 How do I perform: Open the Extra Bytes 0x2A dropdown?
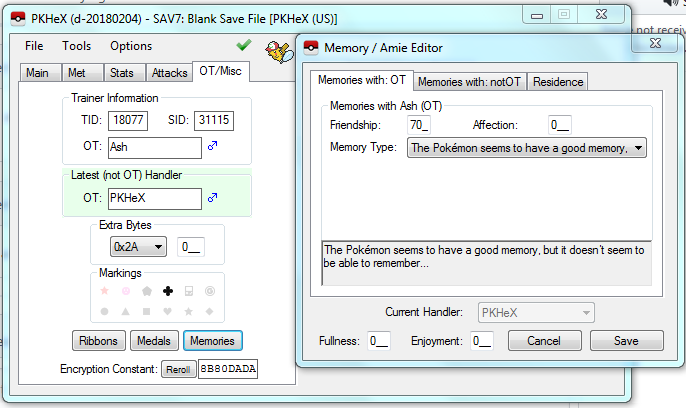coord(138,247)
